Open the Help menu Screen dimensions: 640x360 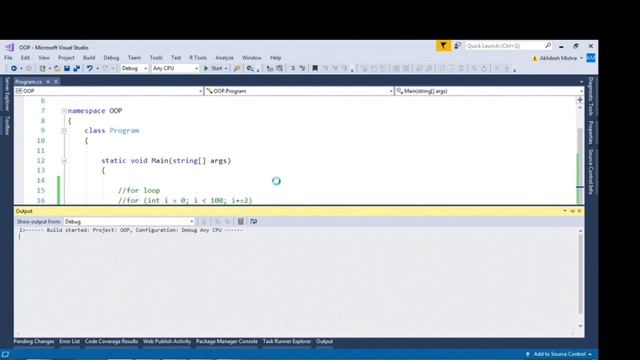point(276,58)
